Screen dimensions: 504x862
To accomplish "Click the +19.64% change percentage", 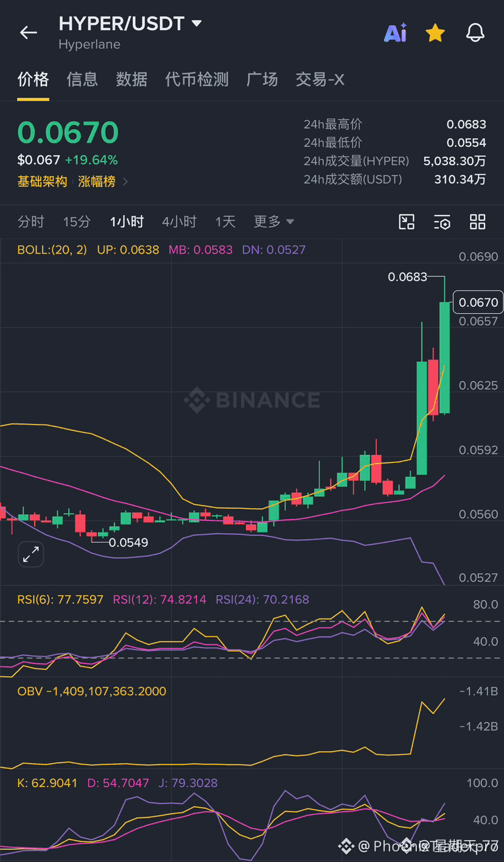I will pyautogui.click(x=91, y=160).
